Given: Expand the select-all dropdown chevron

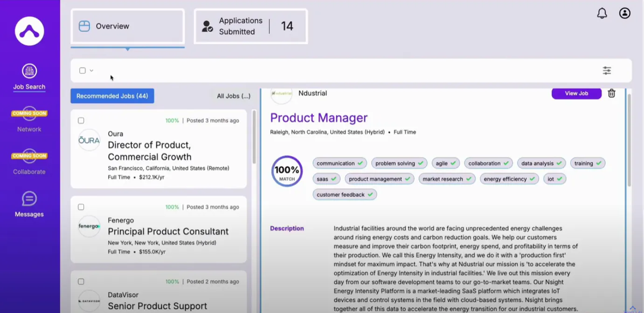Looking at the screenshot, I should (91, 71).
